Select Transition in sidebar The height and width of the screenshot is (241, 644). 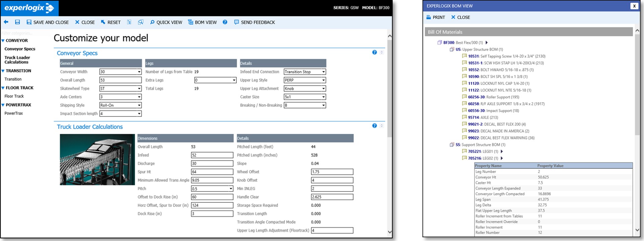(x=13, y=79)
